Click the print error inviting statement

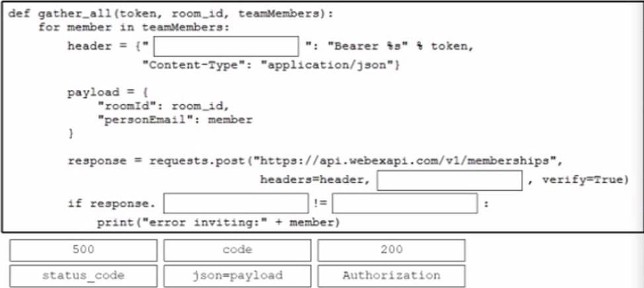218,222
